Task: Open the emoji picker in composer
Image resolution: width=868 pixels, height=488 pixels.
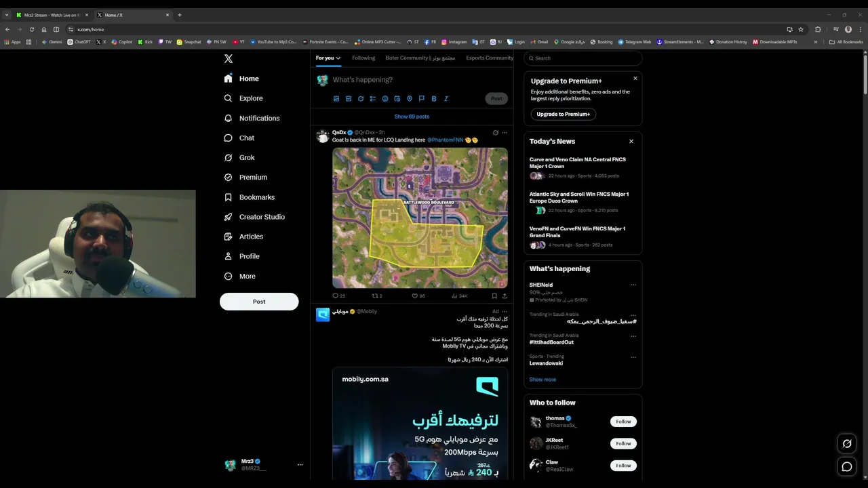Action: tap(385, 99)
